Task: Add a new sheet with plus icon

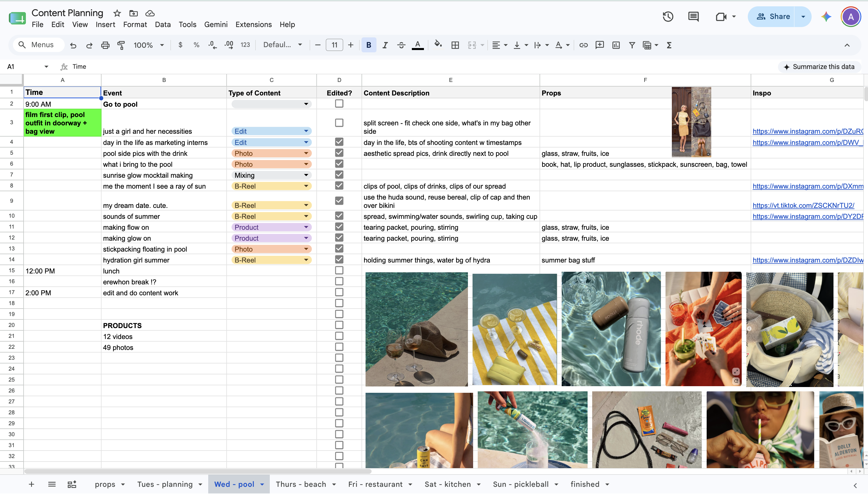Action: tap(31, 484)
